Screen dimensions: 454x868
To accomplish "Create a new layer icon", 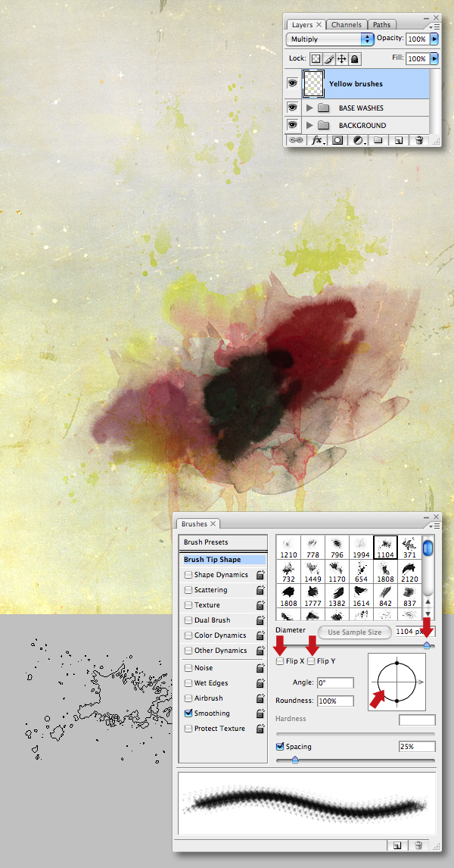I will click(399, 140).
